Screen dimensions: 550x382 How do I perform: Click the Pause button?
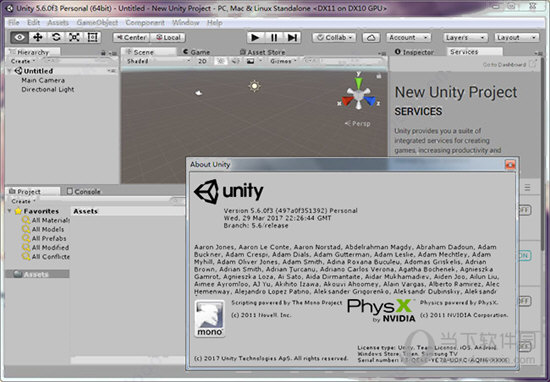[x=274, y=38]
